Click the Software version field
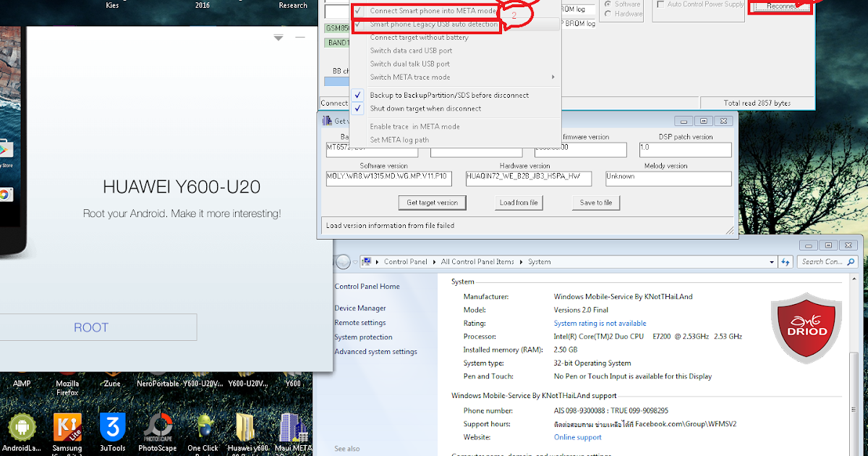Viewport: 868px width, 456px height. point(388,178)
